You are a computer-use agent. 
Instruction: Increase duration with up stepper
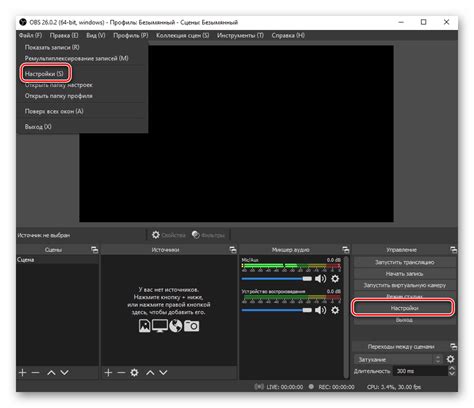pos(452,368)
